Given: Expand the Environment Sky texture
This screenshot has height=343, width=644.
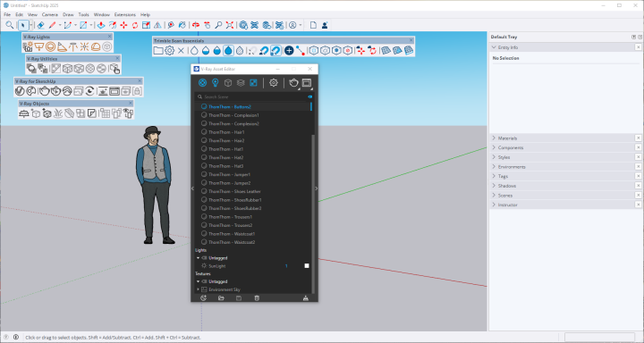Looking at the screenshot, I should (x=198, y=289).
